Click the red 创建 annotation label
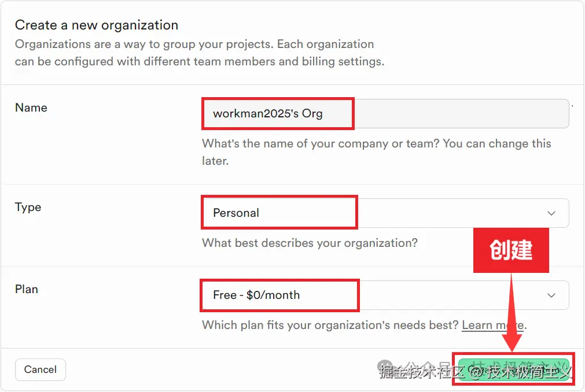Screen dimensions: 585x392 click(x=511, y=250)
